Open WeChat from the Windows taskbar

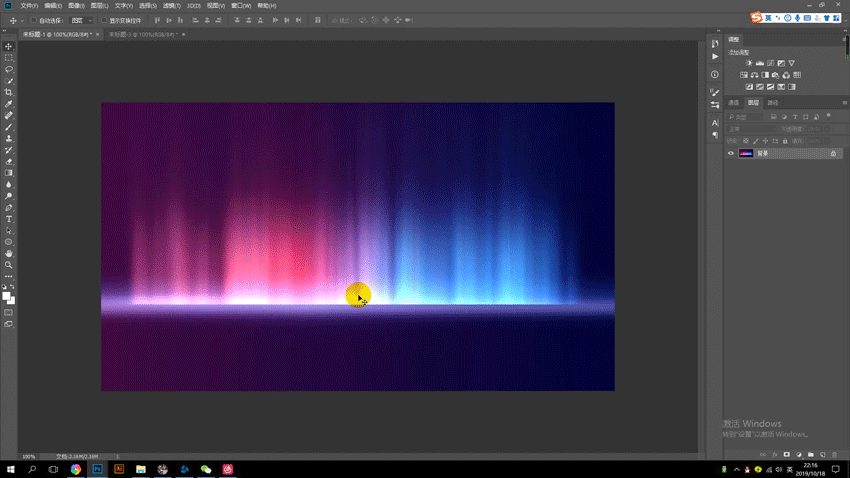click(x=206, y=469)
